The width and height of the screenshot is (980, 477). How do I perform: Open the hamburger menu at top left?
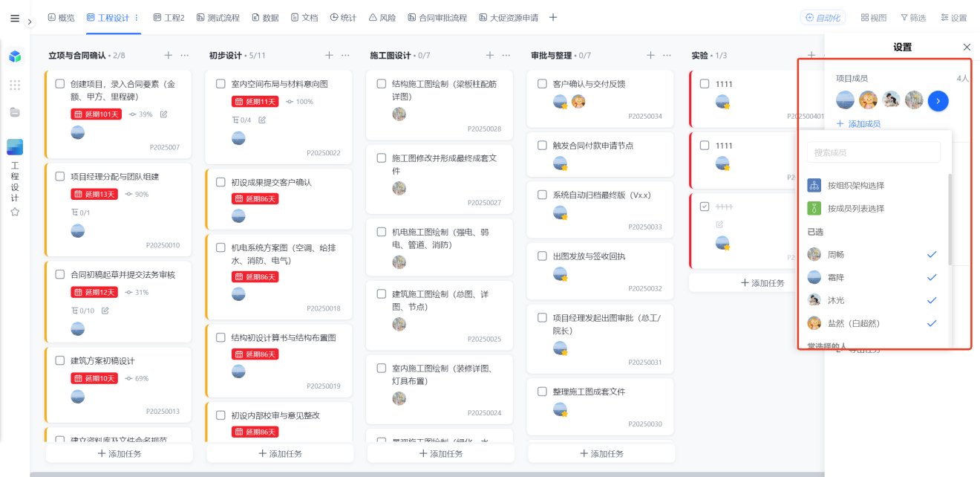pyautogui.click(x=15, y=18)
